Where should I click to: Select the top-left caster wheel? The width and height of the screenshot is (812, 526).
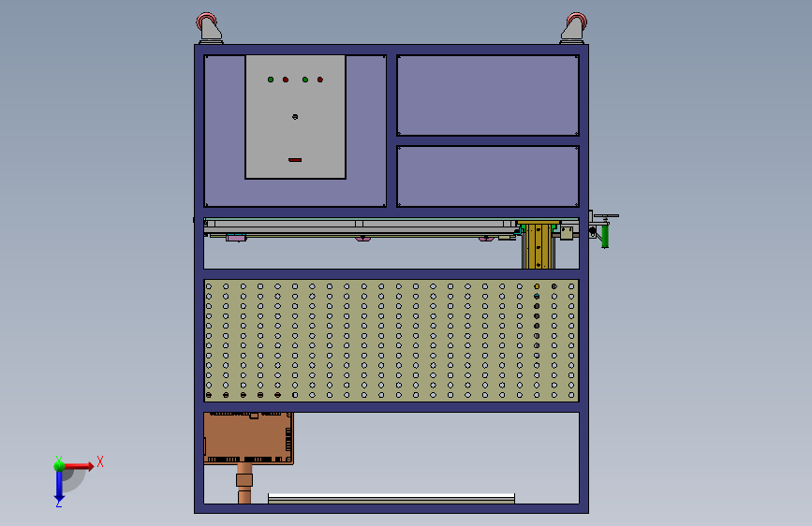(x=209, y=28)
